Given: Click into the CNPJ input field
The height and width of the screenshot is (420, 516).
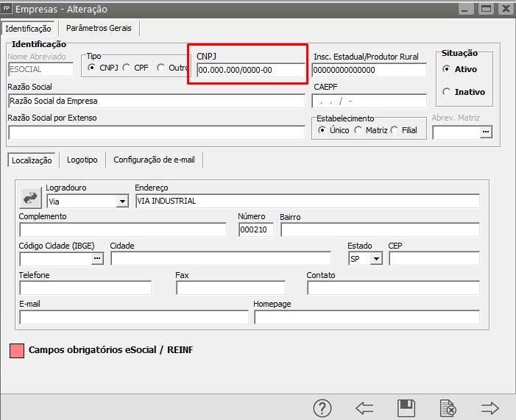Looking at the screenshot, I should [x=250, y=71].
